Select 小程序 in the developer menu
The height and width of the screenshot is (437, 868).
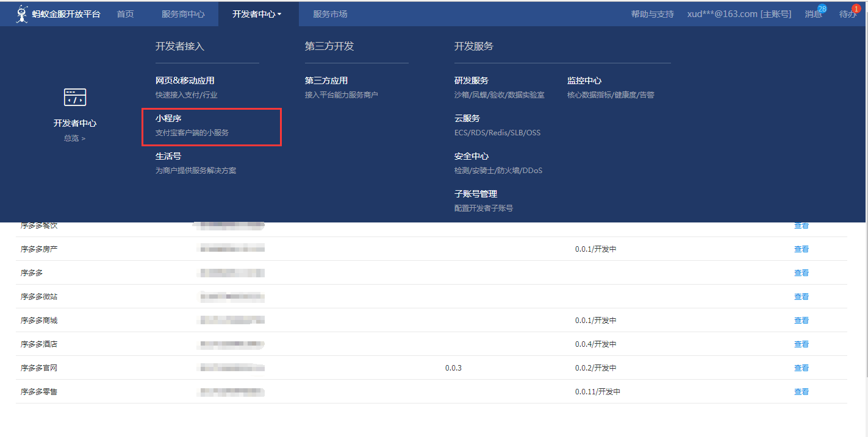pos(168,118)
